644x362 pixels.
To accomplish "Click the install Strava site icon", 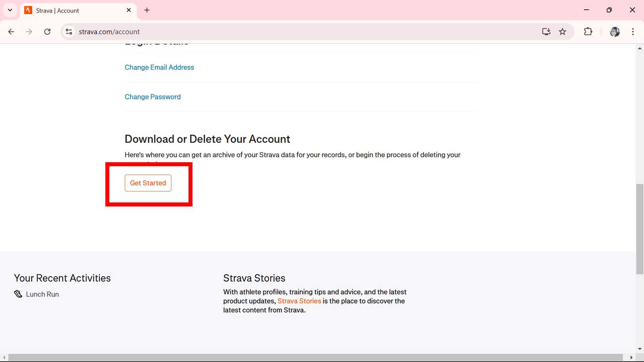I will pyautogui.click(x=546, y=32).
